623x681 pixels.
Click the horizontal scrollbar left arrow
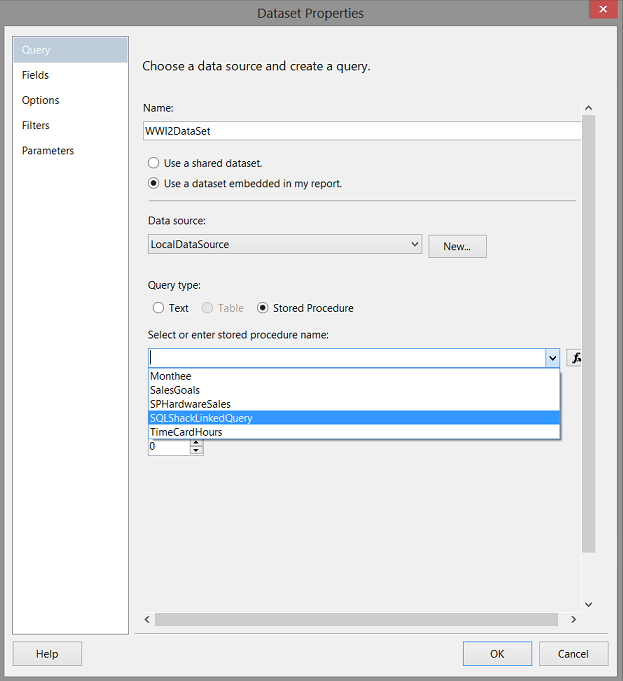click(x=149, y=620)
